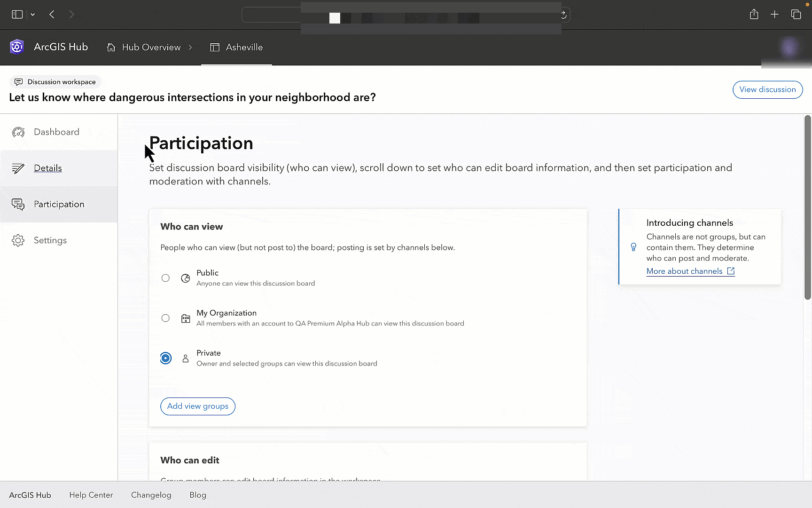812x508 pixels.
Task: Open a new browser tab with plus icon
Action: [774, 15]
